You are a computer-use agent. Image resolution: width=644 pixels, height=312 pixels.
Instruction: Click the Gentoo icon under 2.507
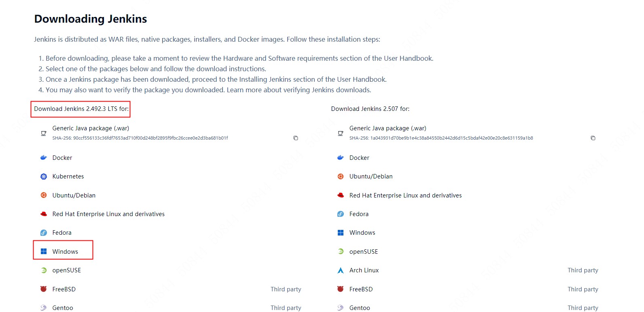tap(341, 308)
